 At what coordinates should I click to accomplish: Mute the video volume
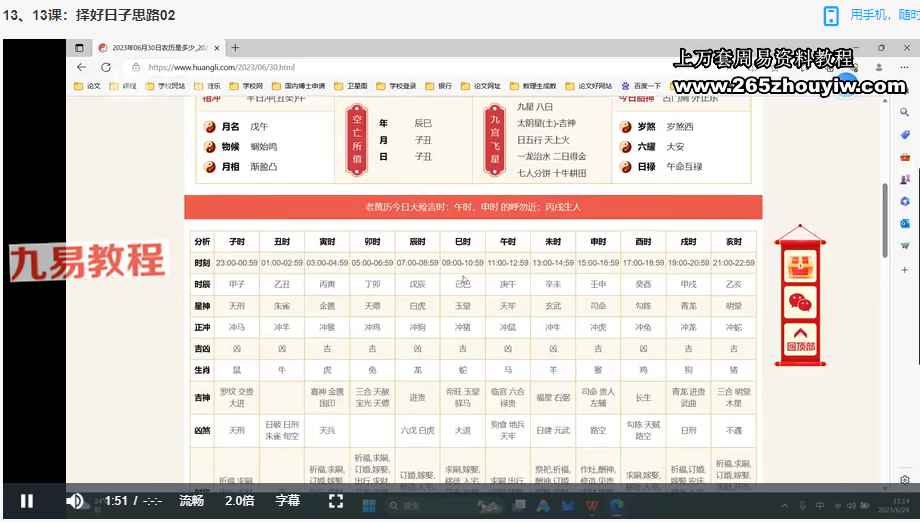(75, 501)
